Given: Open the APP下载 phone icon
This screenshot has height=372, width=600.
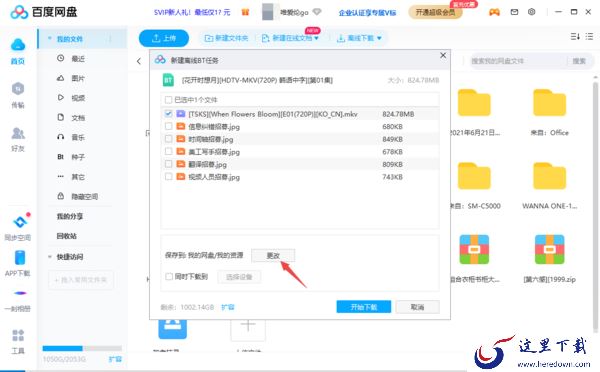Looking at the screenshot, I should (x=20, y=258).
